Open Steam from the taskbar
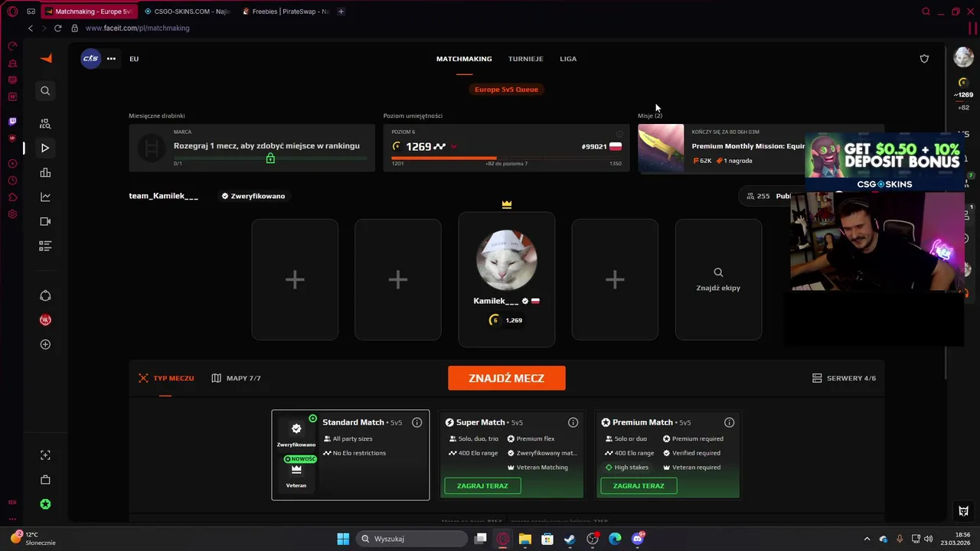The image size is (980, 551). [x=570, y=539]
